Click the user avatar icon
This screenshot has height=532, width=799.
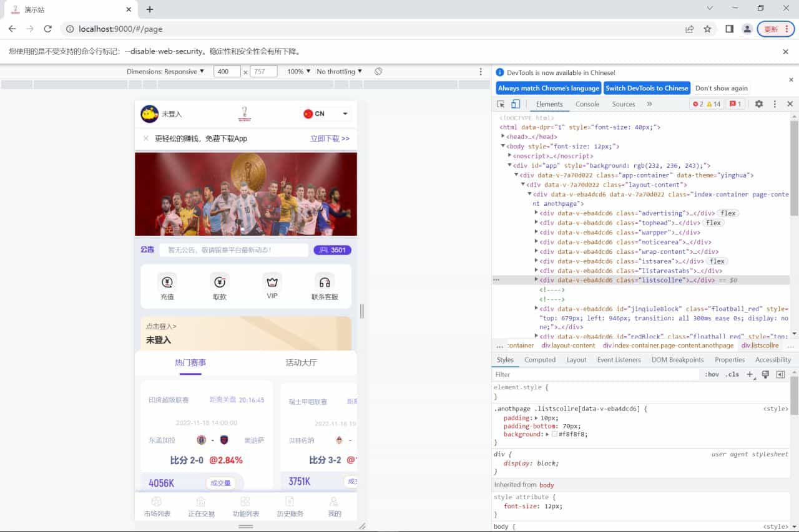[150, 114]
